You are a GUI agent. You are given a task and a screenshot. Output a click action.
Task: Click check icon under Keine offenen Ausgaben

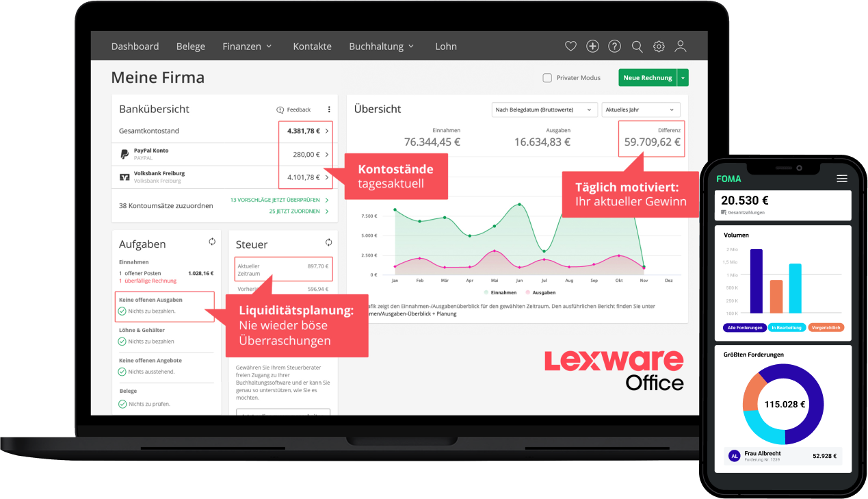[122, 311]
